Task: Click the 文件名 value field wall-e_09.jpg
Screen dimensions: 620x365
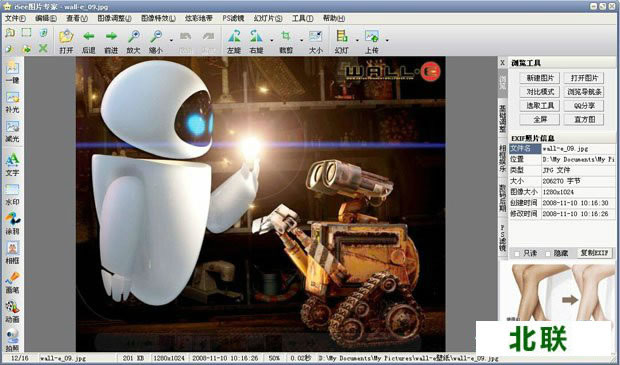Action: click(x=578, y=149)
